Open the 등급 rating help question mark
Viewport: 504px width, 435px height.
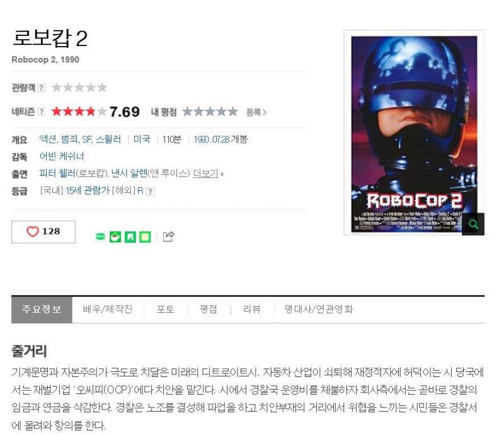151,192
